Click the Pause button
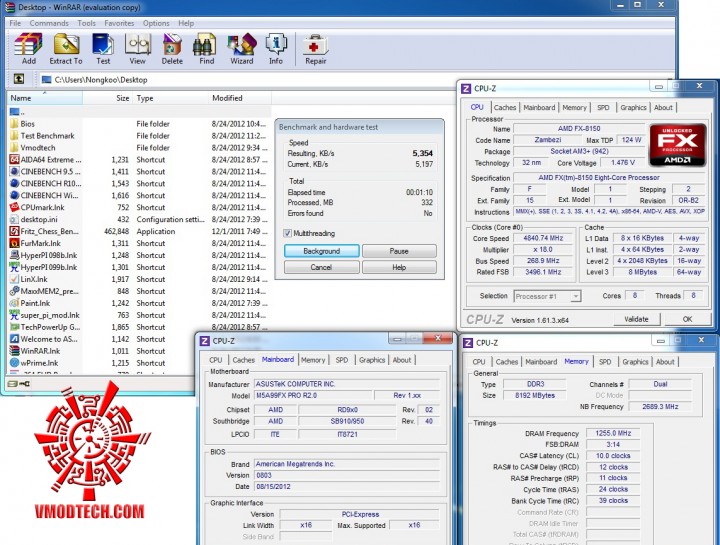This screenshot has width=720, height=545. (x=399, y=251)
